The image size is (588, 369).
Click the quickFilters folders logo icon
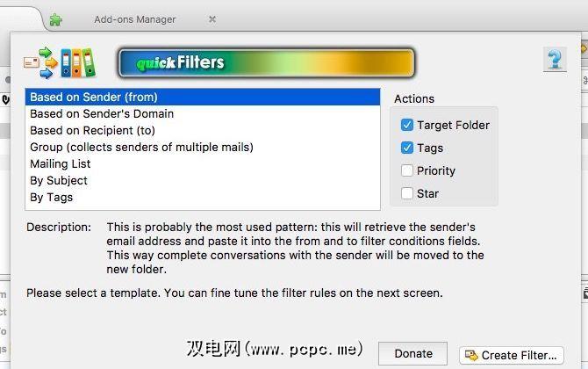(x=60, y=62)
